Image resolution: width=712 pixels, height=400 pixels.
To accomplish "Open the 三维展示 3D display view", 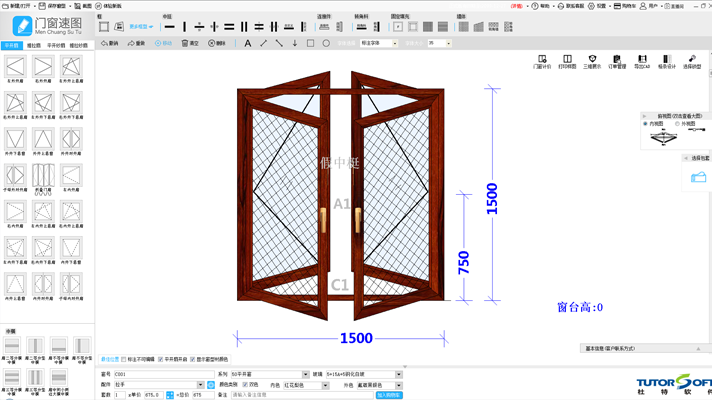I will click(x=592, y=62).
